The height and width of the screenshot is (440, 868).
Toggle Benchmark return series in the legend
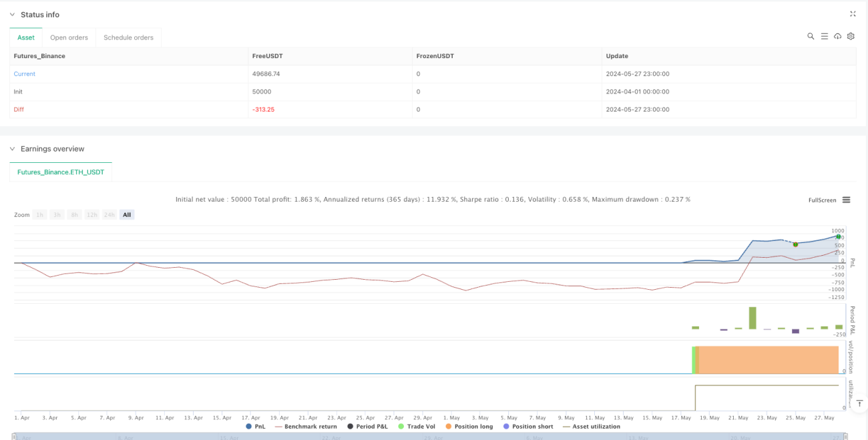(x=306, y=426)
